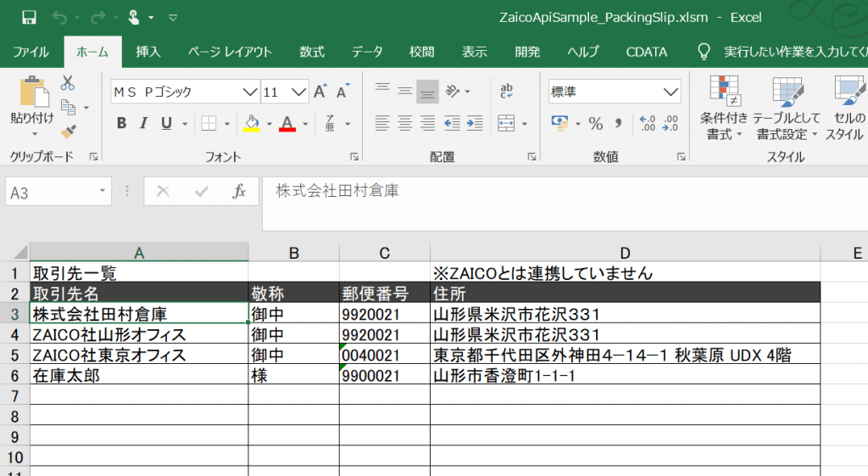Increase indent icon
This screenshot has width=868, height=476.
point(475,123)
